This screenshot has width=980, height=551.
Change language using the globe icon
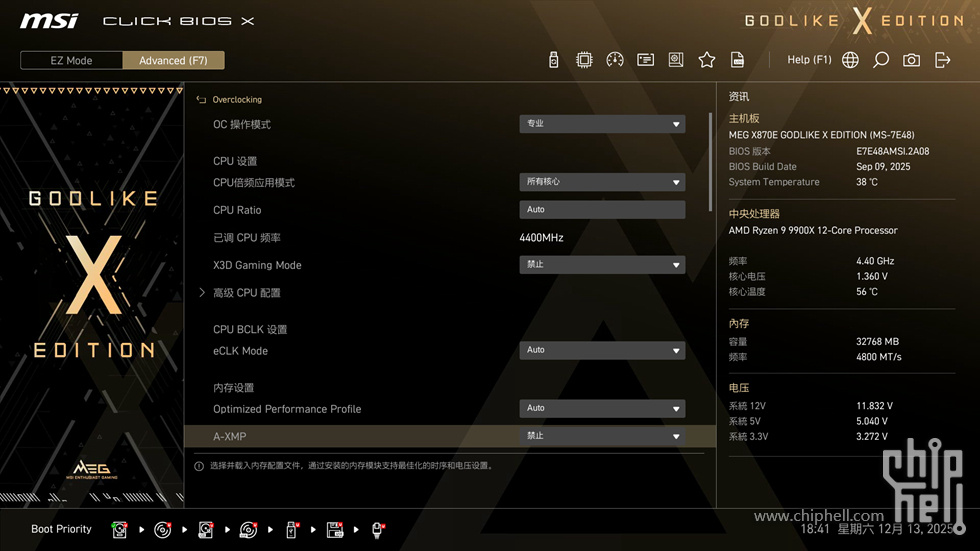click(x=850, y=60)
